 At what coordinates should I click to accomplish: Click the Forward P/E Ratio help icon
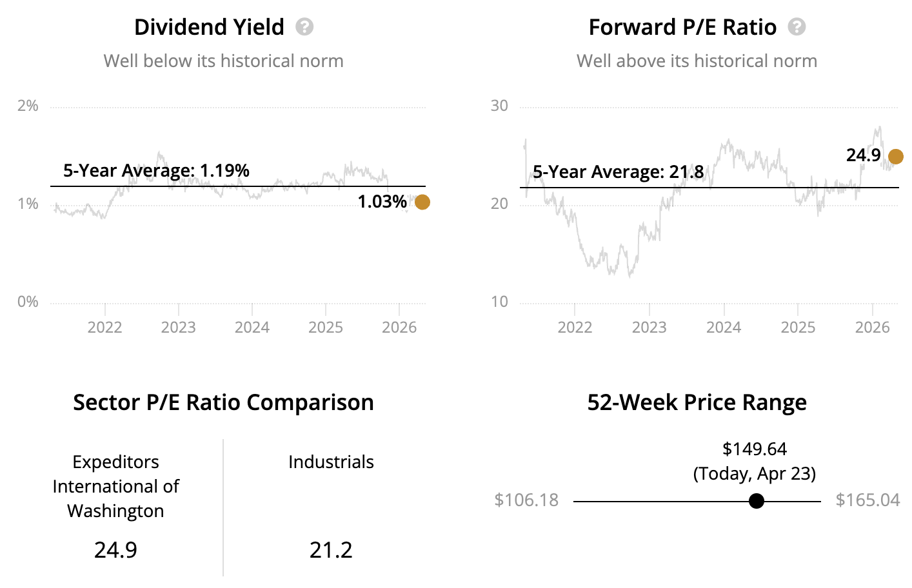tap(797, 27)
